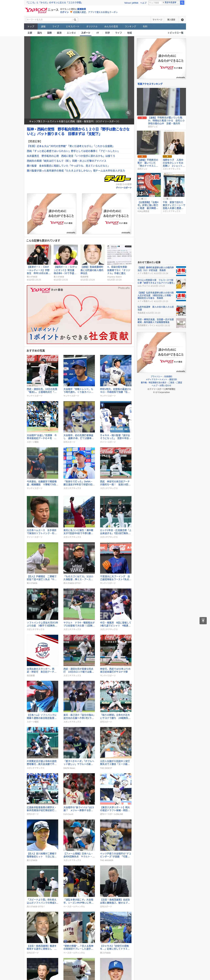Open the 唐津ボート article thumbnail

(x=39, y=254)
